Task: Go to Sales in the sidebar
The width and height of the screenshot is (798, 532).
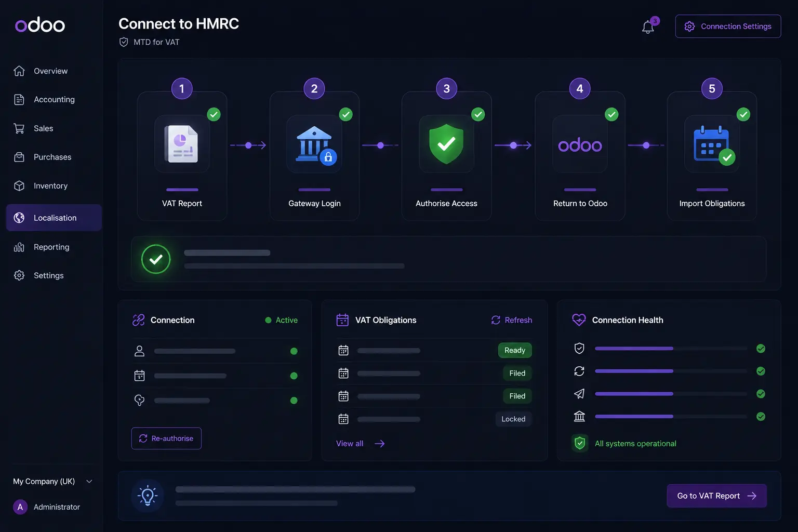Action: [x=54, y=128]
